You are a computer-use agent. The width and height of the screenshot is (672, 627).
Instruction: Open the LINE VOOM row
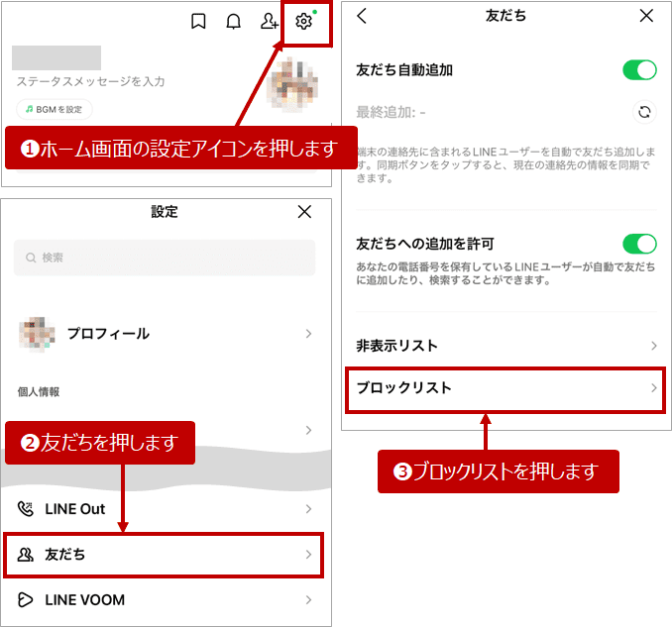(166, 600)
